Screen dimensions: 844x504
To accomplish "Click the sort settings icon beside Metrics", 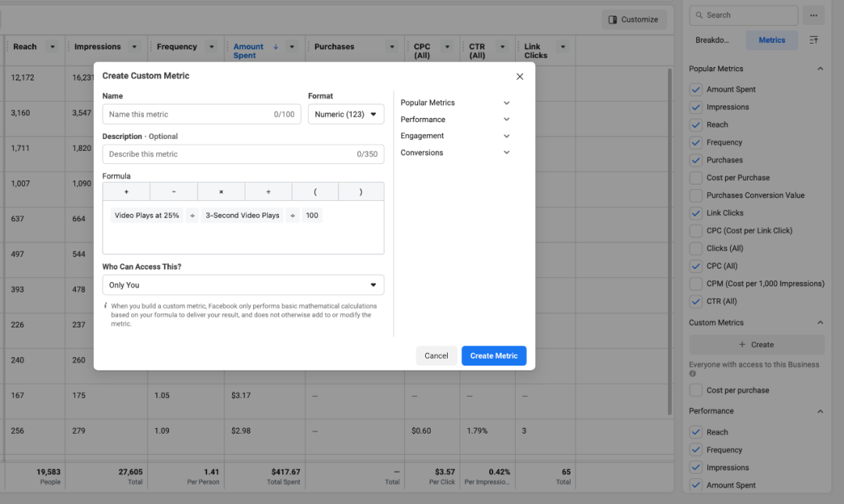I will click(814, 40).
